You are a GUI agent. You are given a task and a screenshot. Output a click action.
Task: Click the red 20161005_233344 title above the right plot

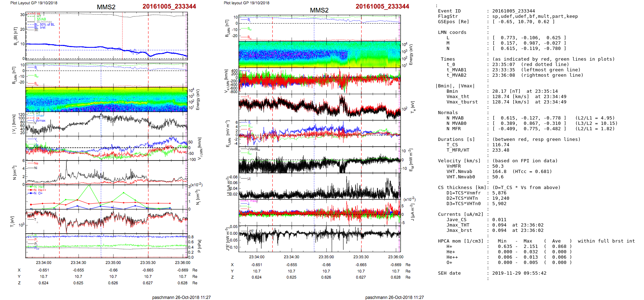[x=382, y=6]
